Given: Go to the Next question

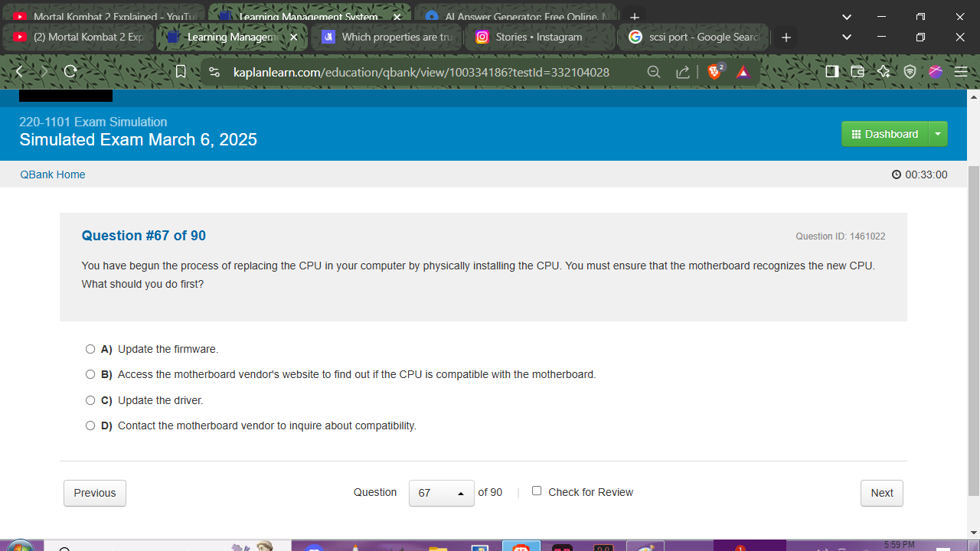Looking at the screenshot, I should pyautogui.click(x=882, y=493).
